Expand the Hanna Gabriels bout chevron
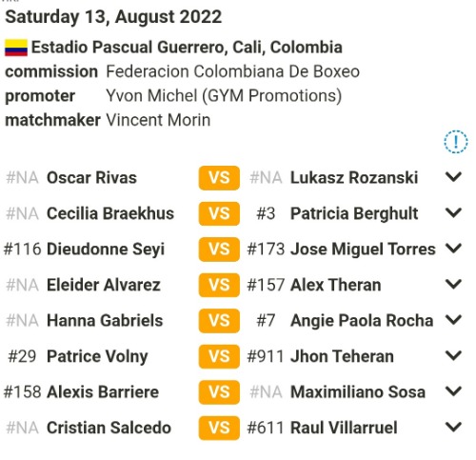476x460 pixels. (453, 320)
